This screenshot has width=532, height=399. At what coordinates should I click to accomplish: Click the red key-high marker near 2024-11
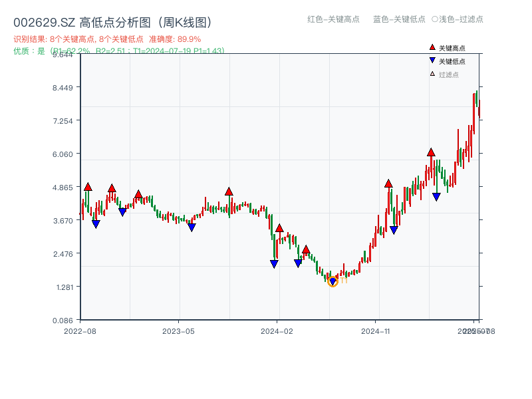pos(388,184)
